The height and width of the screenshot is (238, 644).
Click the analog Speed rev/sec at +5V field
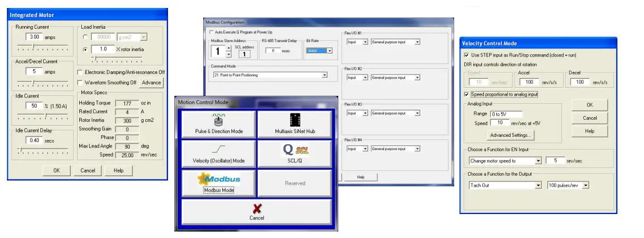[499, 123]
